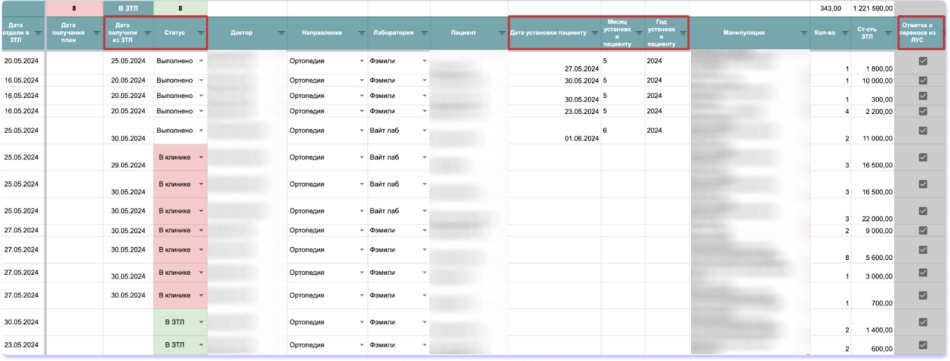Open filter icon in Доктор column header
Viewport: 950px width, 361px height.
click(x=281, y=33)
